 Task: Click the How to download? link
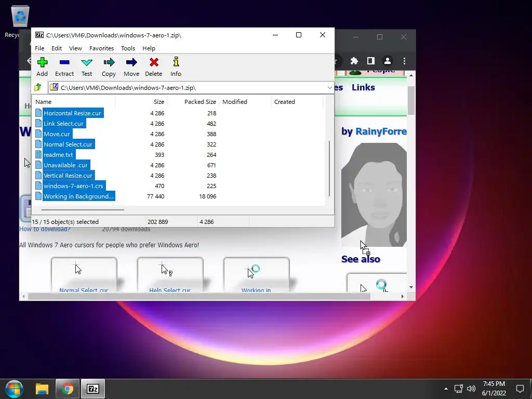(x=45, y=229)
